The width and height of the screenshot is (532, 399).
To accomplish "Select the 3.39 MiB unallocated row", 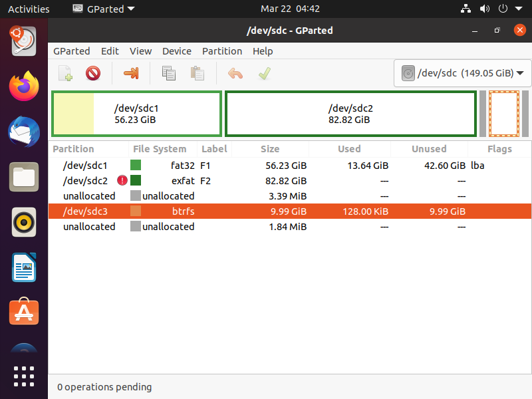I will (290, 196).
